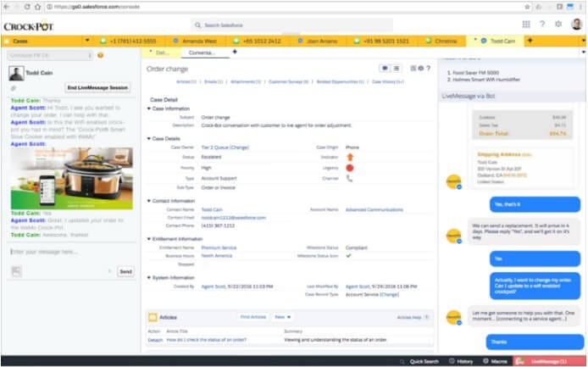Open North America business hours link
Image resolution: width=588 pixels, height=367 pixels.
point(217,256)
